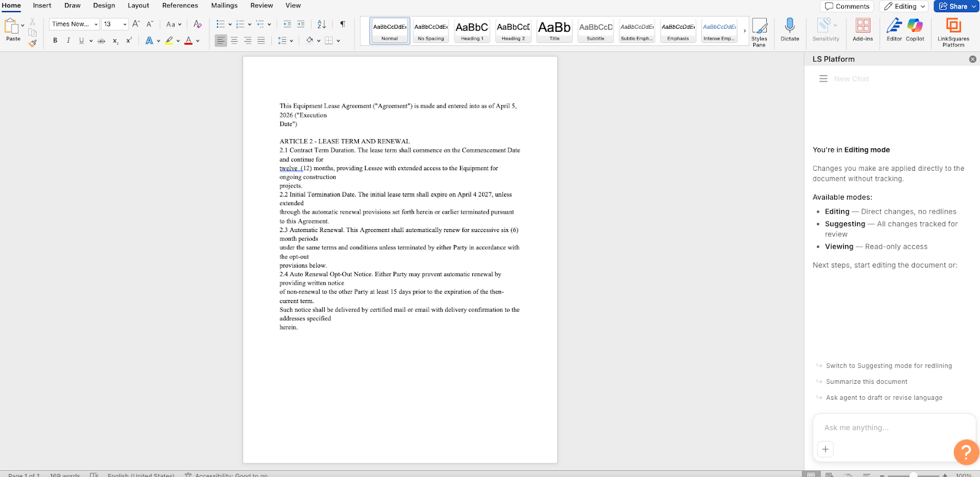Viewport: 980px width, 477px height.
Task: Click Switch to Suggesting mode for redlining
Action: (889, 366)
